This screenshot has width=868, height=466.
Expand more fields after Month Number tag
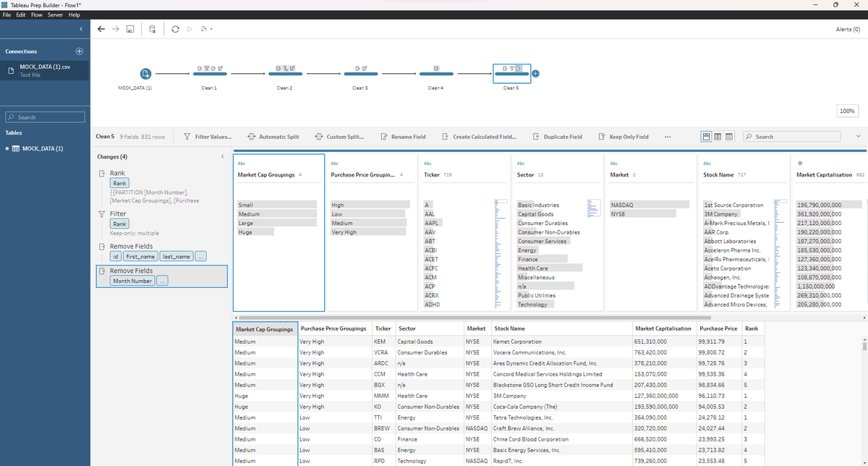click(162, 281)
